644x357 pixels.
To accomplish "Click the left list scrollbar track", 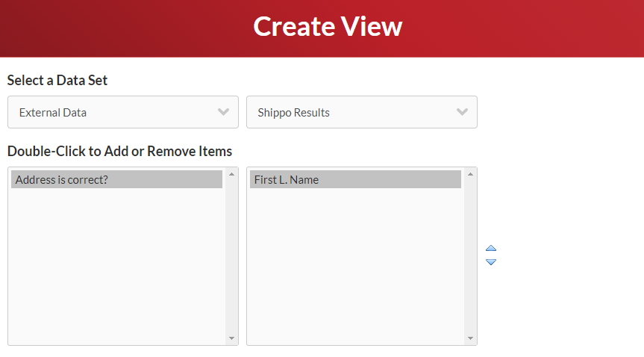I will (x=231, y=256).
